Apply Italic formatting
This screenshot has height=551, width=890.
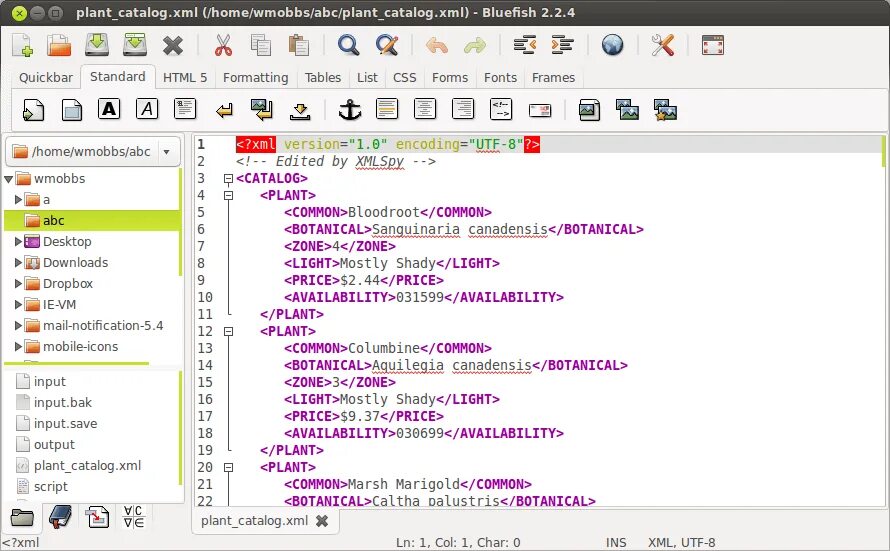pos(147,109)
